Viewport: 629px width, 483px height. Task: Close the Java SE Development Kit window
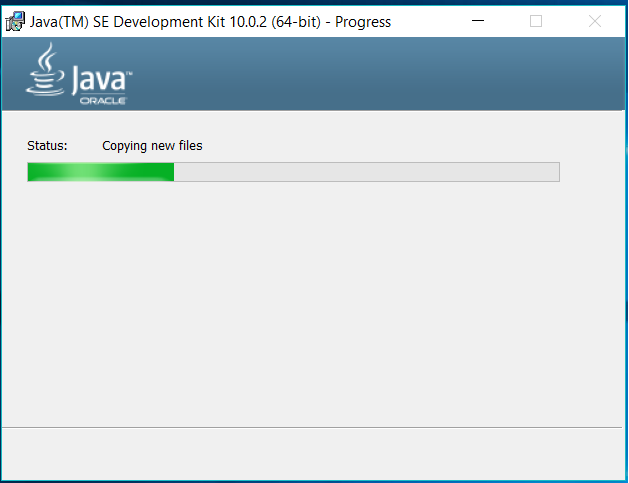[x=595, y=21]
